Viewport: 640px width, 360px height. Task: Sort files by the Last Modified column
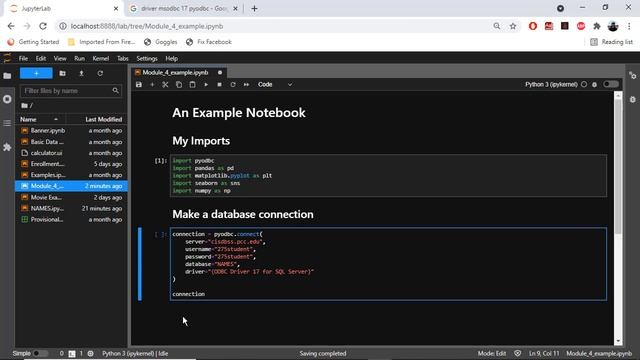98,119
